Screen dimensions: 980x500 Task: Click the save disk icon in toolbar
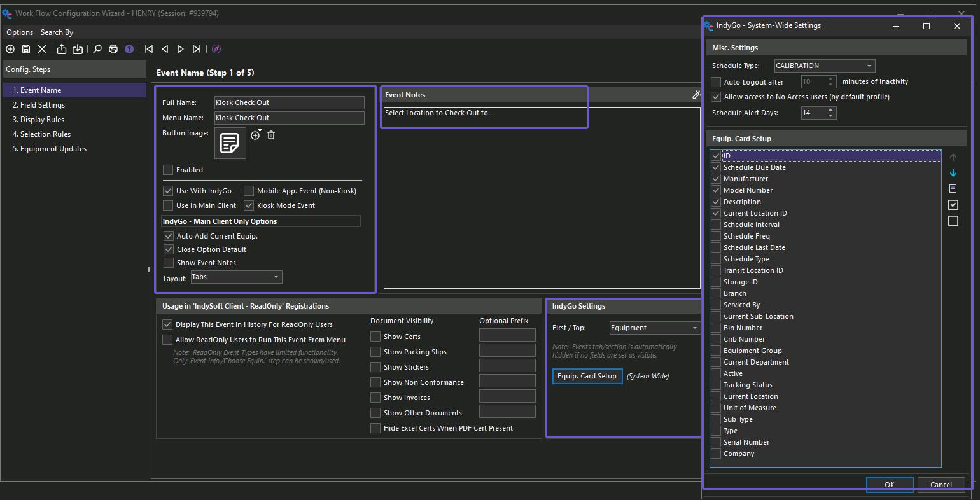[x=26, y=49]
